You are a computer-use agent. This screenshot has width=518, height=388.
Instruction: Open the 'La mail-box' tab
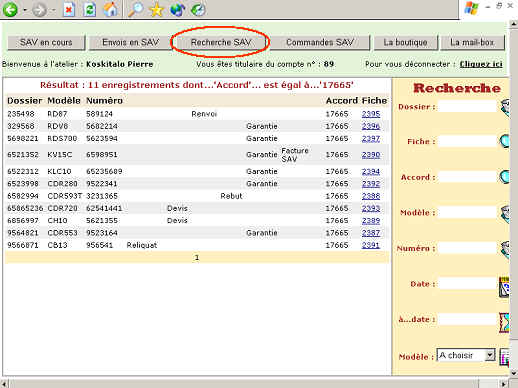(x=472, y=42)
